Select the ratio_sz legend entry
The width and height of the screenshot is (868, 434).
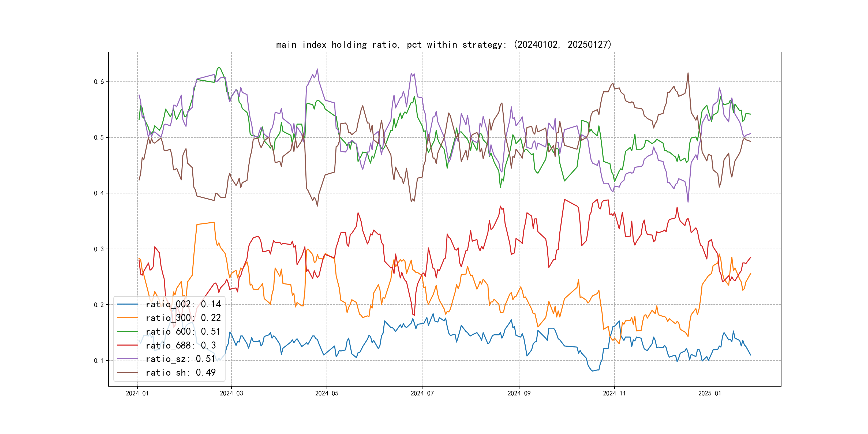180,359
